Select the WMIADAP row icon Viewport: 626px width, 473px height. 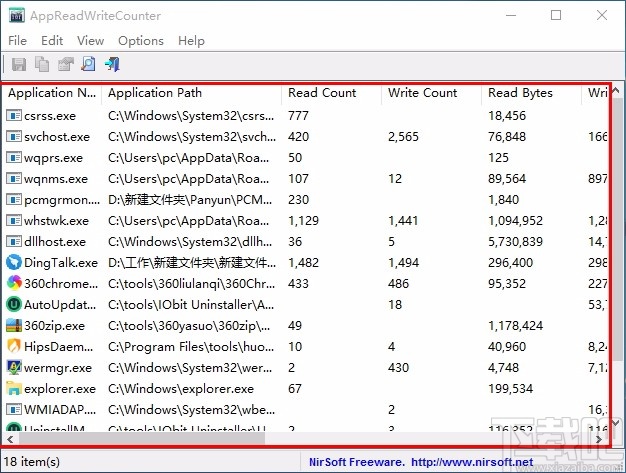pyautogui.click(x=14, y=410)
